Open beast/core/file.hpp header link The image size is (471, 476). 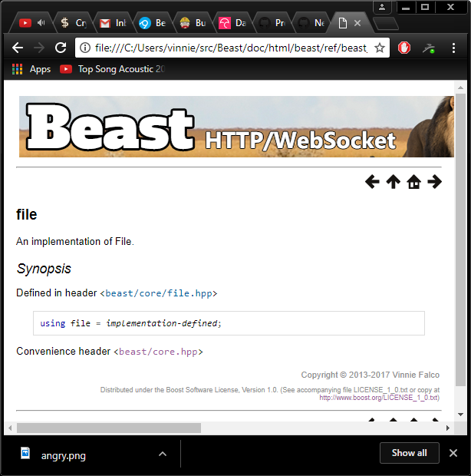point(159,293)
